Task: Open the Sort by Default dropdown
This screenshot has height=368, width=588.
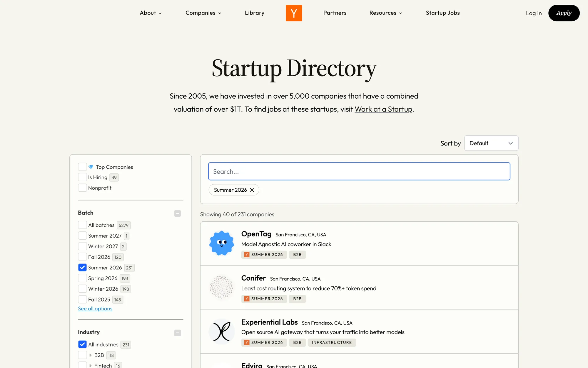Action: point(491,143)
